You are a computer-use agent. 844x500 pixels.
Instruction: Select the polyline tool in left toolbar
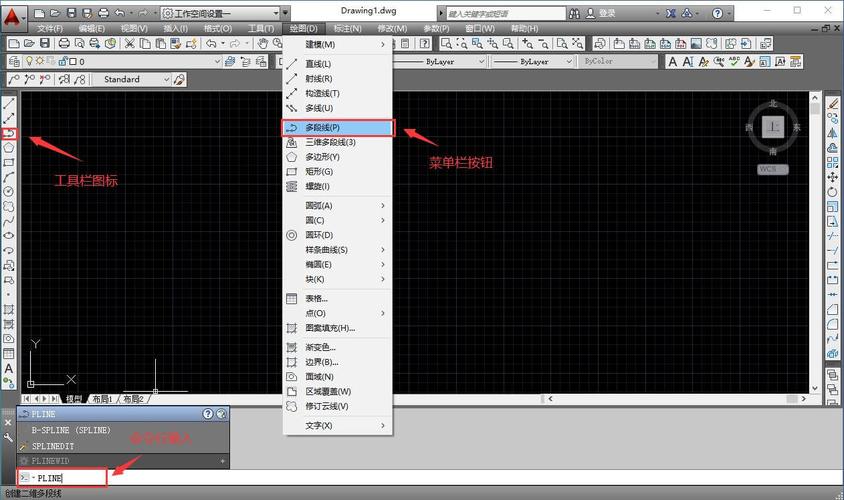point(9,133)
